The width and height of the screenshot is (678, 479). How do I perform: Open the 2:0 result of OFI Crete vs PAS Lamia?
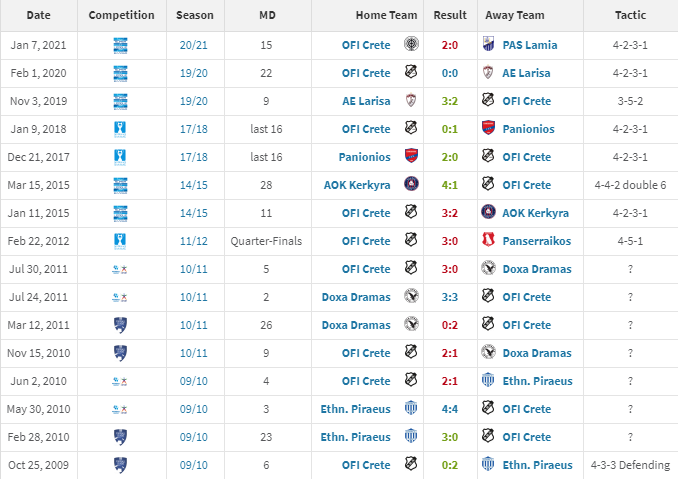pyautogui.click(x=450, y=45)
